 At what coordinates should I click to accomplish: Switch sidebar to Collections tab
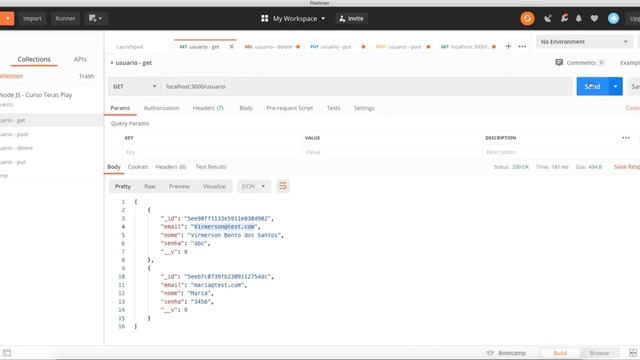point(34,59)
